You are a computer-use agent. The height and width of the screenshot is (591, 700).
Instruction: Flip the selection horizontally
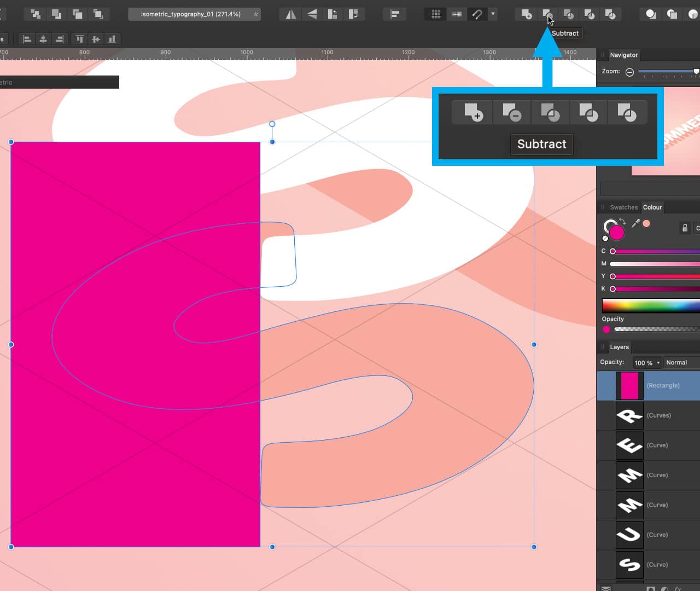[x=290, y=14]
